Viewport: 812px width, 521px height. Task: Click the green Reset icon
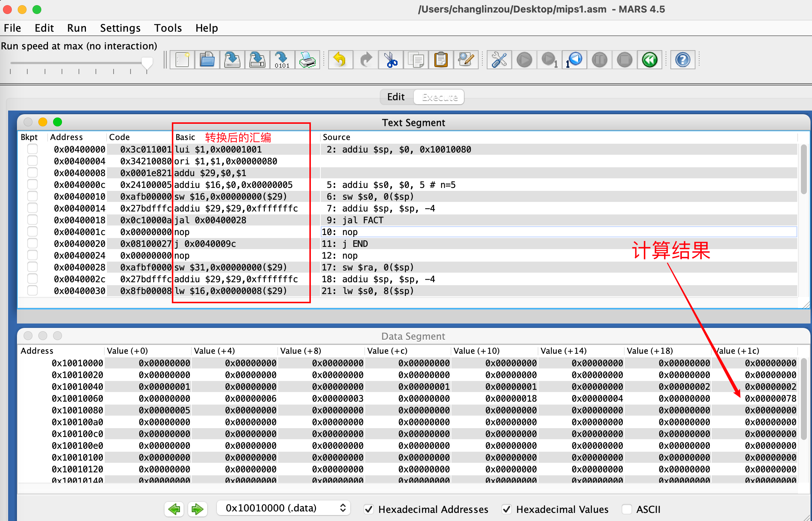(x=649, y=60)
